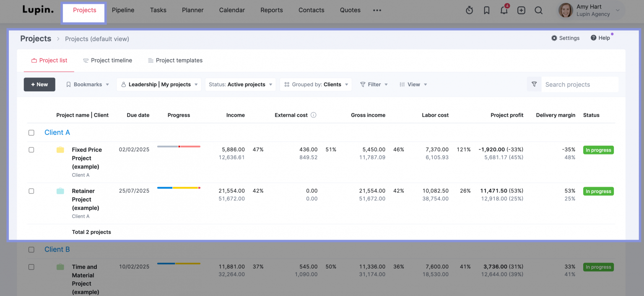Select the Fixed Price Project row checkbox
The height and width of the screenshot is (296, 644).
(31, 149)
